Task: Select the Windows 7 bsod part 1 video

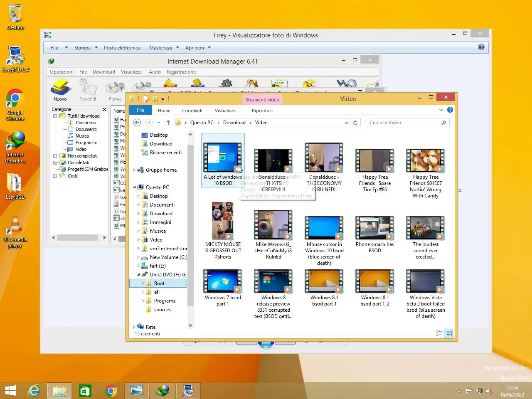Action: [x=223, y=288]
